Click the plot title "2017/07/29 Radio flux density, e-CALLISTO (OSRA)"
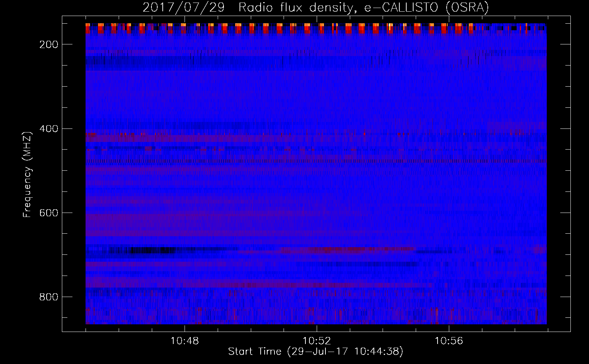The image size is (589, 364). [316, 8]
